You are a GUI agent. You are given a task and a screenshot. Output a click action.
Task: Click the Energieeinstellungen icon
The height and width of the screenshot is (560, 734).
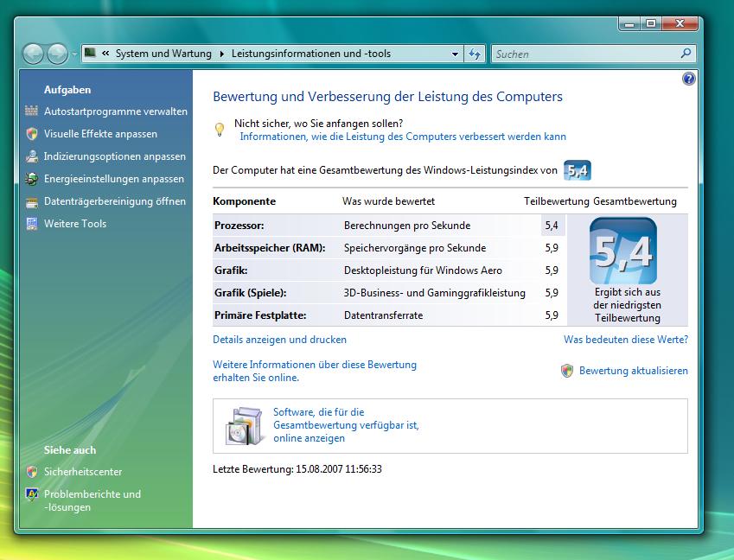point(32,179)
